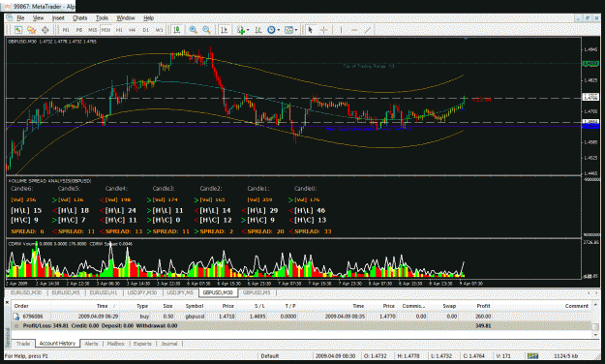Screen dimensions: 605x364
Task: Click the Size column header
Action: coord(167,306)
